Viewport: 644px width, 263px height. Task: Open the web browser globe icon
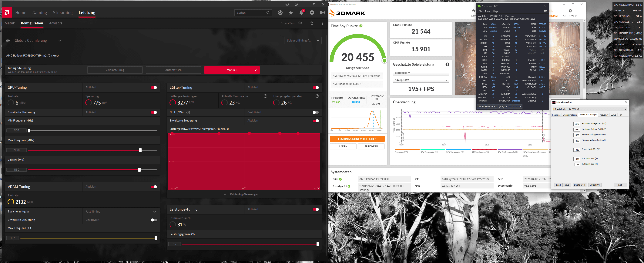[280, 12]
